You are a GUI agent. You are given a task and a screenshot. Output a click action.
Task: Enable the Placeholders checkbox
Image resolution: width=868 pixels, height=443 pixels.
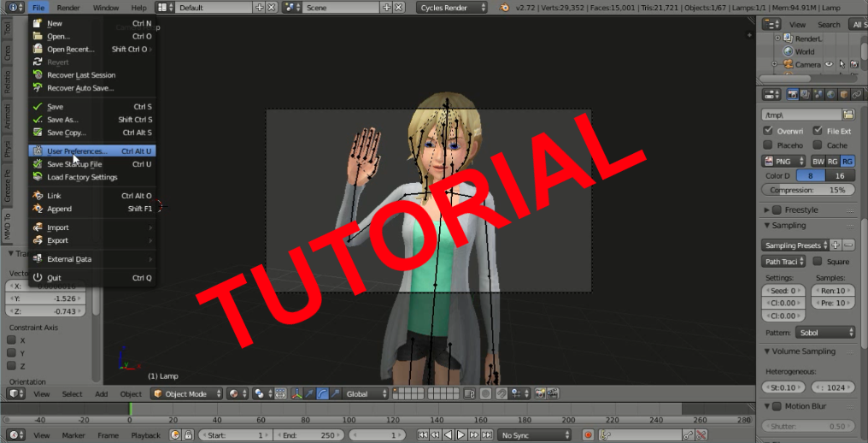coord(768,145)
